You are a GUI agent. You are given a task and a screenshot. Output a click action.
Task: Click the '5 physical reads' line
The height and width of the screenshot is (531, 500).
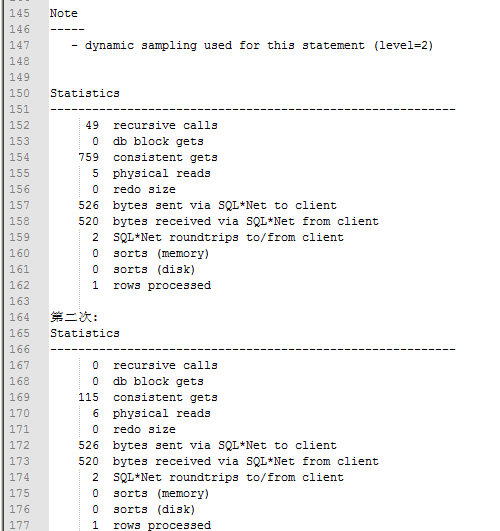coord(151,173)
